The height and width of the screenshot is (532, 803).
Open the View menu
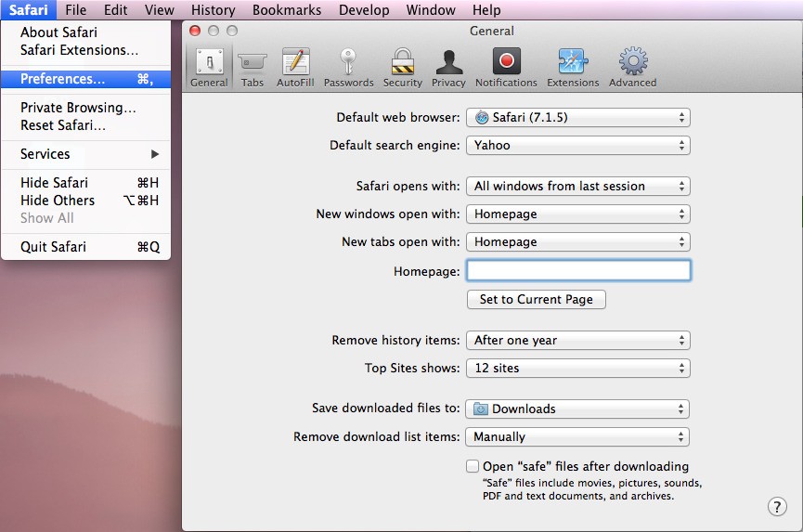point(160,9)
